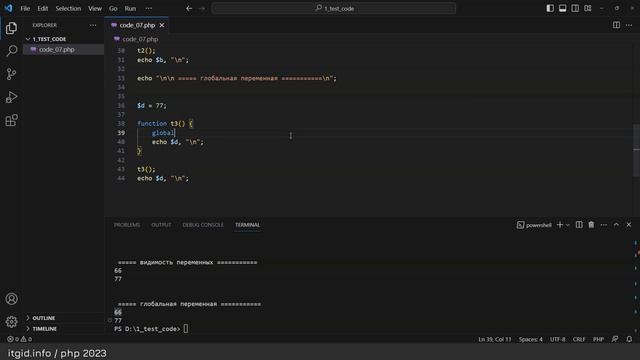Viewport: 640px width, 360px height.
Task: Click Spaces: 4 indentation status item
Action: [x=531, y=339]
